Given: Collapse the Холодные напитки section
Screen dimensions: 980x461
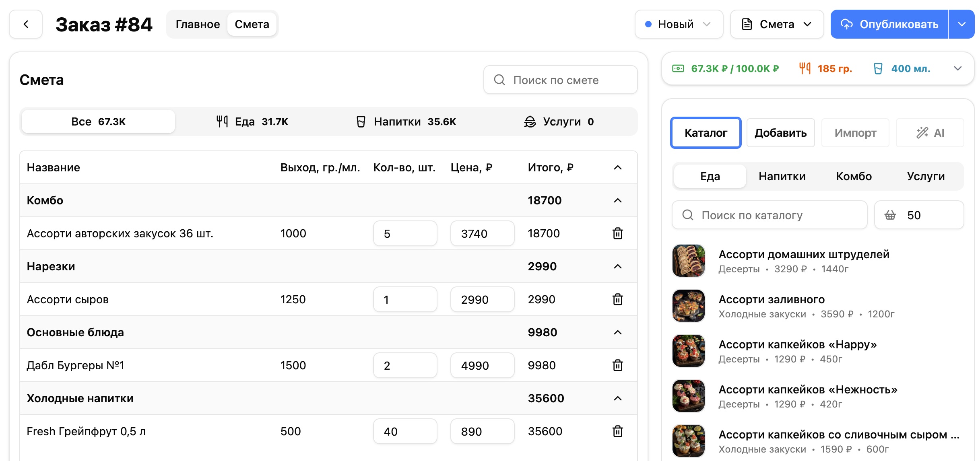Looking at the screenshot, I should [617, 398].
